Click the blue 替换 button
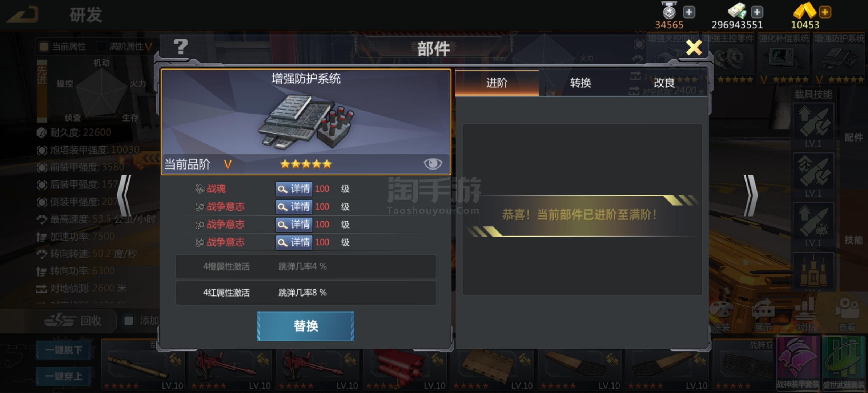The image size is (868, 393). (x=306, y=326)
